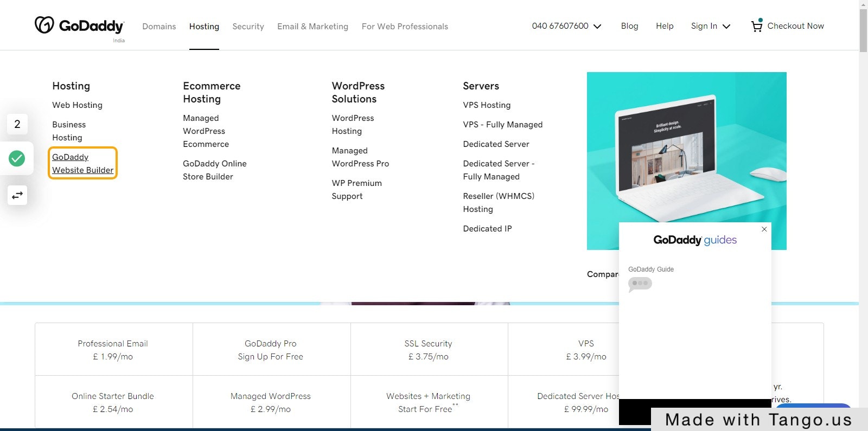Open VPS - Fully Managed link

pyautogui.click(x=503, y=125)
